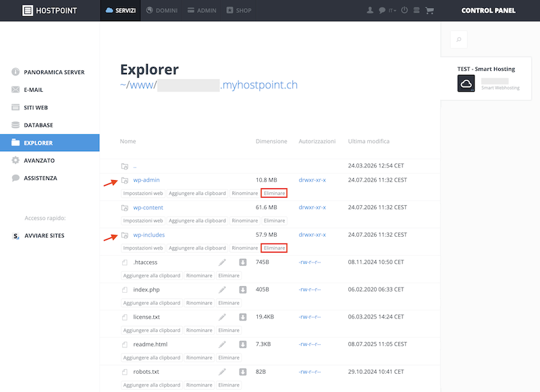Viewport: 540px width, 392px height.
Task: Add license.txt to clipboard
Action: click(x=151, y=331)
